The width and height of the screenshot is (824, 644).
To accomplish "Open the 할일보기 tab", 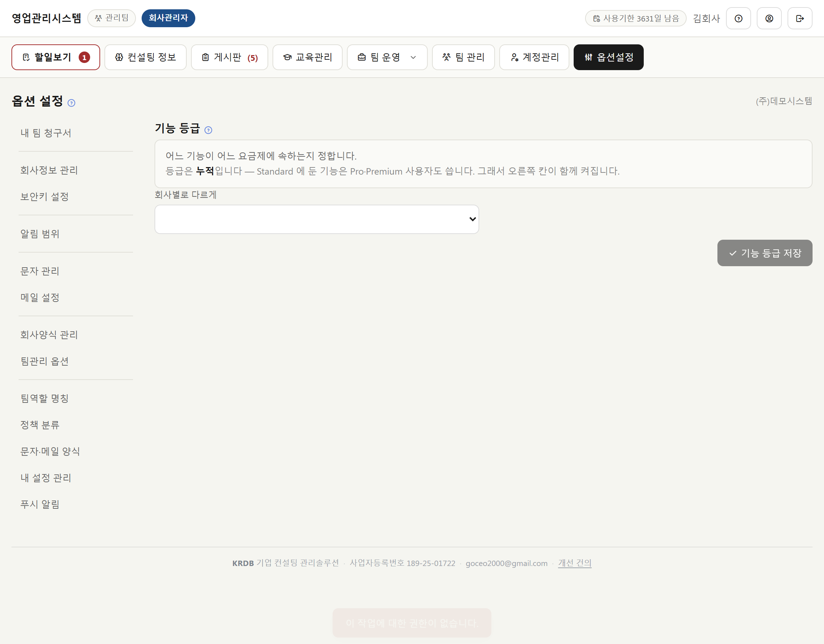I will tap(56, 57).
